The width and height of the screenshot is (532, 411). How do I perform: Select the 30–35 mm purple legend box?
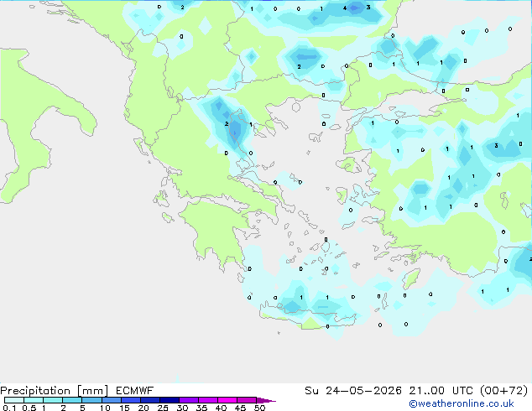tap(188, 400)
